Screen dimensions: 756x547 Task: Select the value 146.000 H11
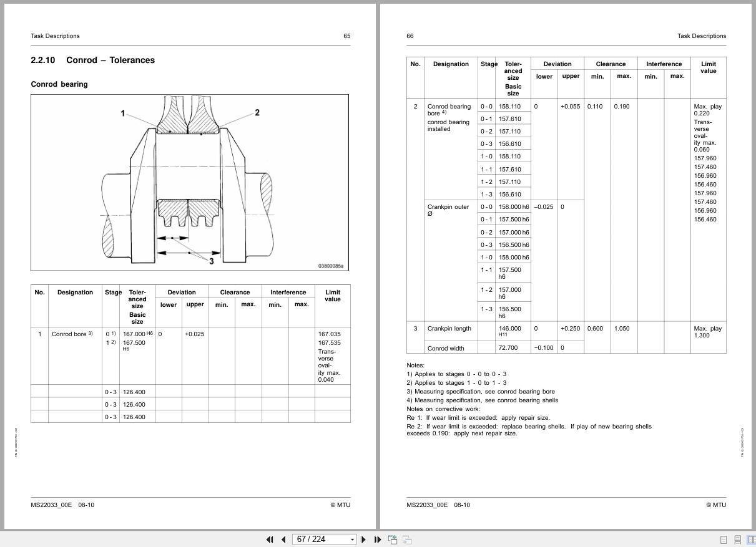click(509, 331)
